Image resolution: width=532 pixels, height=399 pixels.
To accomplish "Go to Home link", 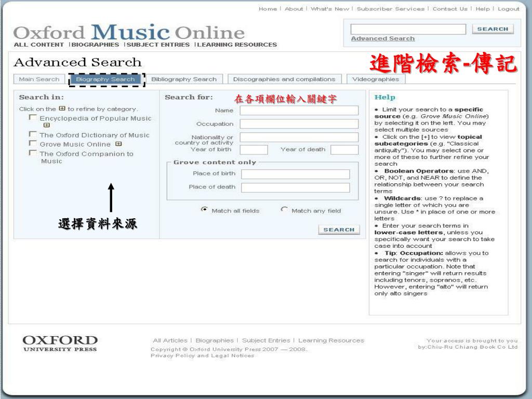I will coord(268,9).
